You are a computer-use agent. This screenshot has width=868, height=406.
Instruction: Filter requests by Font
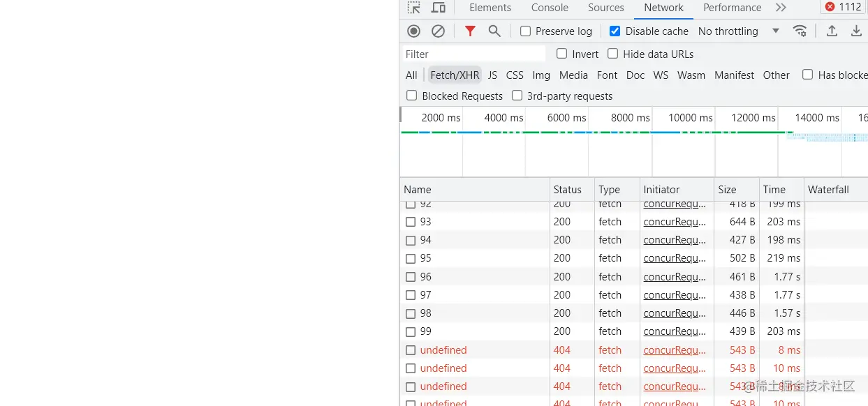tap(607, 75)
